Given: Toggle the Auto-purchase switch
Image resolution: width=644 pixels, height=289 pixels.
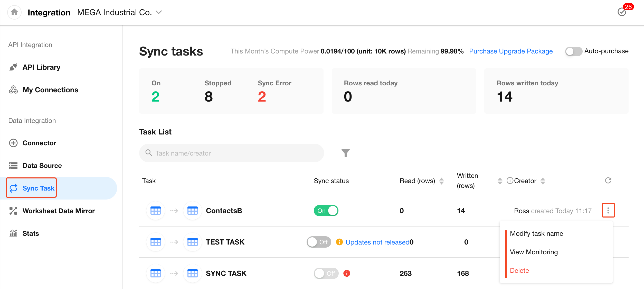Looking at the screenshot, I should [x=573, y=51].
